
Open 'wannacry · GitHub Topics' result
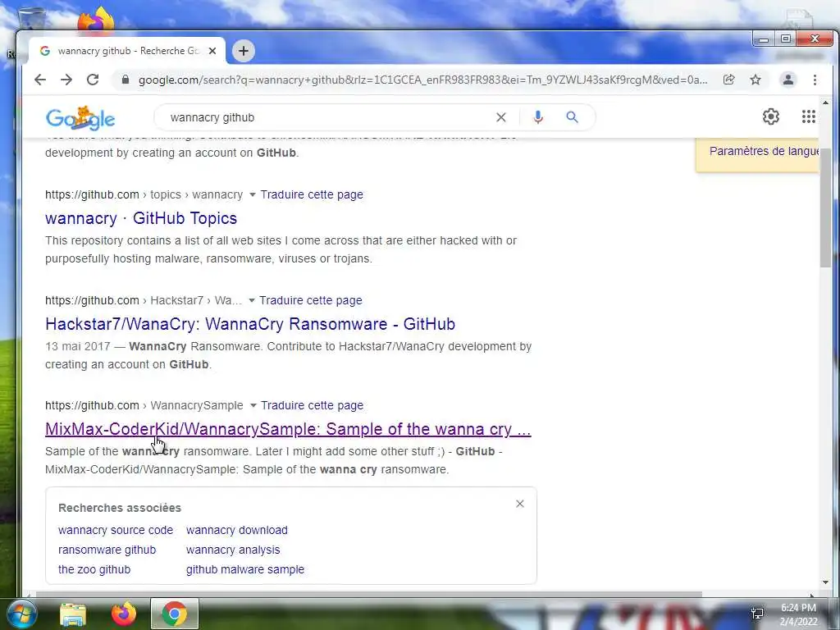coord(141,218)
